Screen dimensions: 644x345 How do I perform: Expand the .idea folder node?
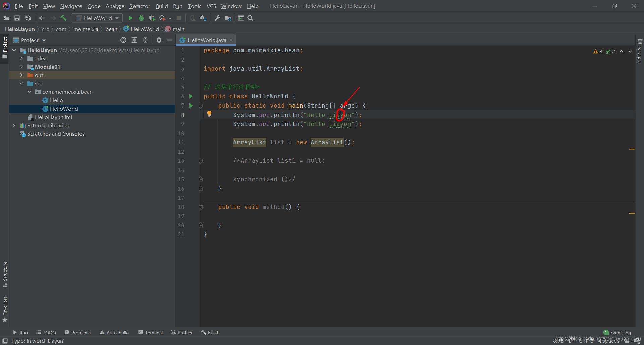21,58
